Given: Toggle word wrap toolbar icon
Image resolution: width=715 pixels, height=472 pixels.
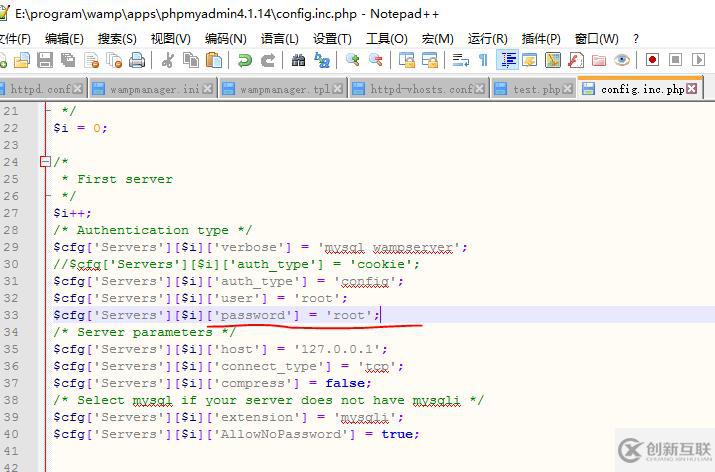Looking at the screenshot, I should point(461,60).
